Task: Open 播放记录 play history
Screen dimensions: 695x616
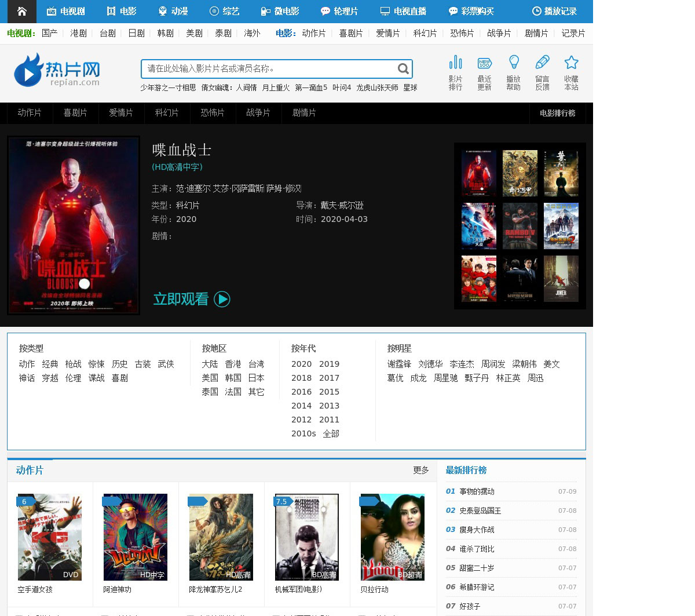Action: 554,11
